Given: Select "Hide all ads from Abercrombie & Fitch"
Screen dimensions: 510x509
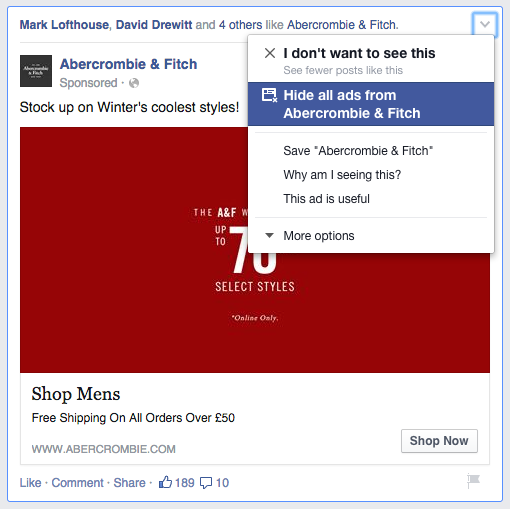Looking at the screenshot, I should click(x=371, y=104).
